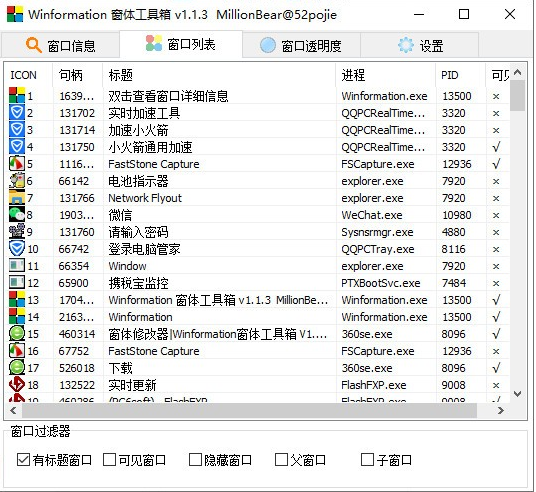Enable the 可见窗口 filter checkbox
Viewport: 536px width, 492px height.
109,460
